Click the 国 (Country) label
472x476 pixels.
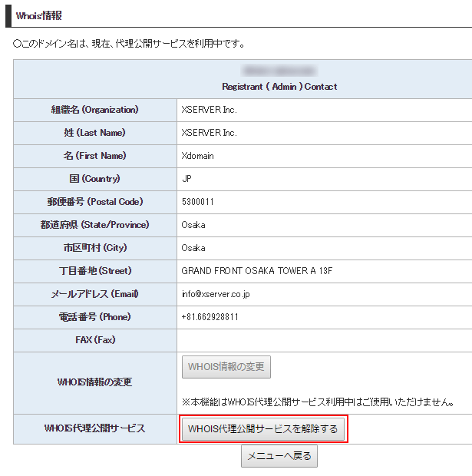pyautogui.click(x=94, y=179)
